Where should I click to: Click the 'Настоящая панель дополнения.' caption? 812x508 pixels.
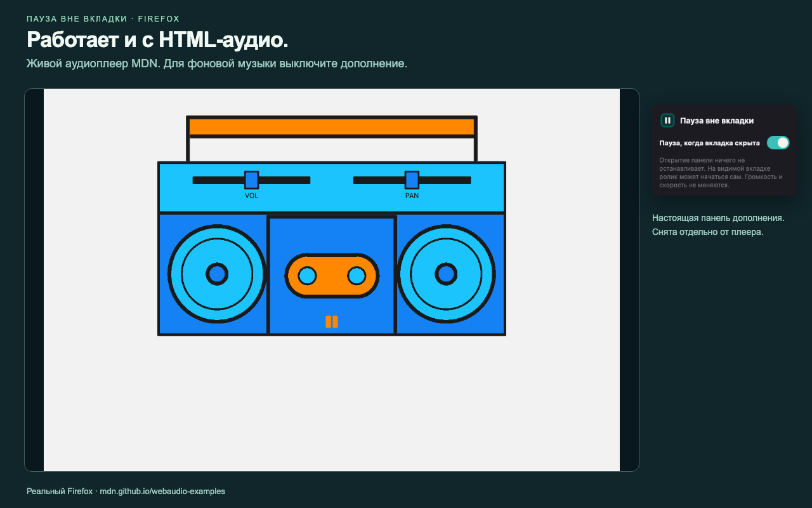tap(718, 218)
